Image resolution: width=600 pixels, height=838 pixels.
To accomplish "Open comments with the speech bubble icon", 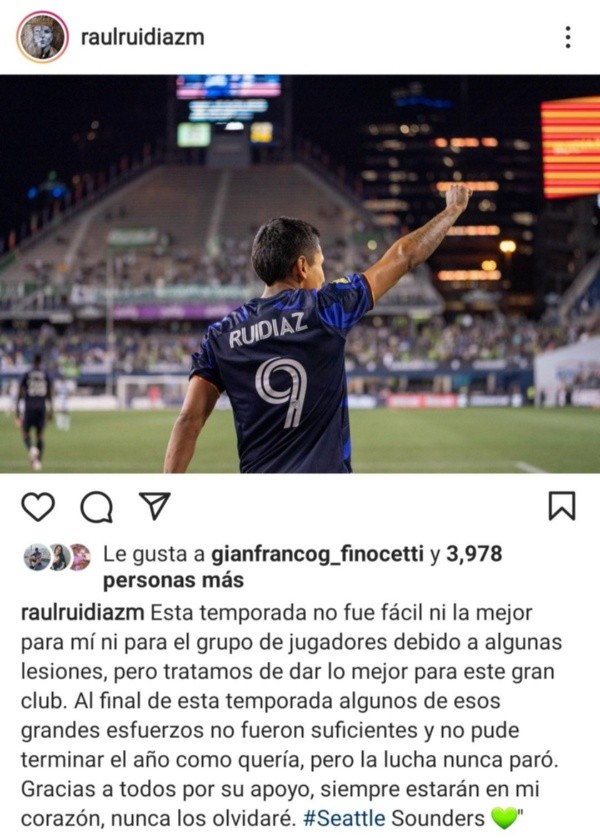I will 97,507.
